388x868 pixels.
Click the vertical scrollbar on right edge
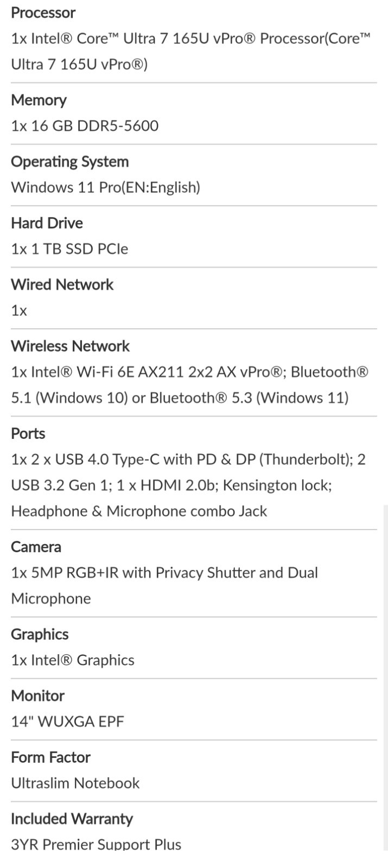385,678
